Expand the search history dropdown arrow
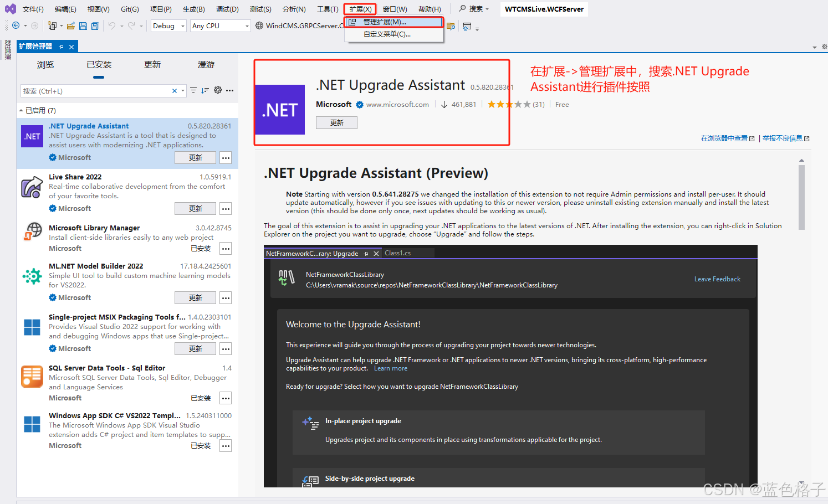 (x=183, y=91)
